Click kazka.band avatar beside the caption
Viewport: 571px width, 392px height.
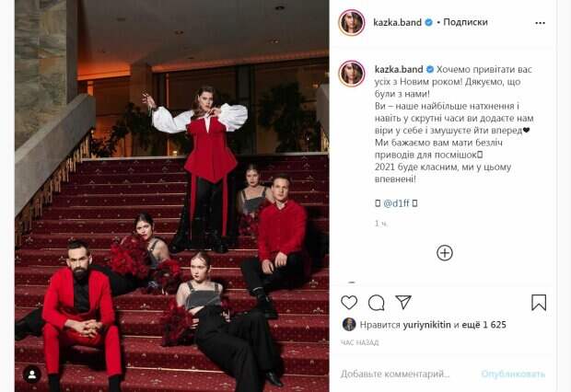click(x=352, y=74)
